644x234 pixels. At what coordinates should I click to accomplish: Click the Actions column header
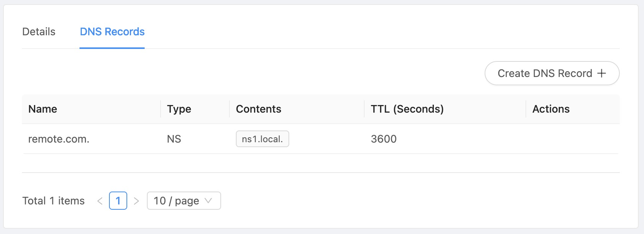tap(551, 109)
